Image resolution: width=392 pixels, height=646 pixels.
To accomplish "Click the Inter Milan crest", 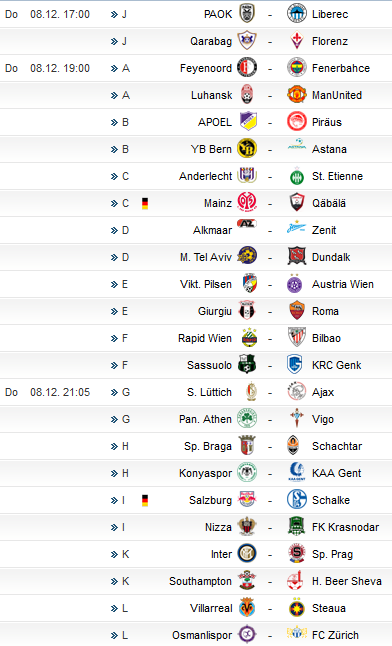I will (247, 554).
